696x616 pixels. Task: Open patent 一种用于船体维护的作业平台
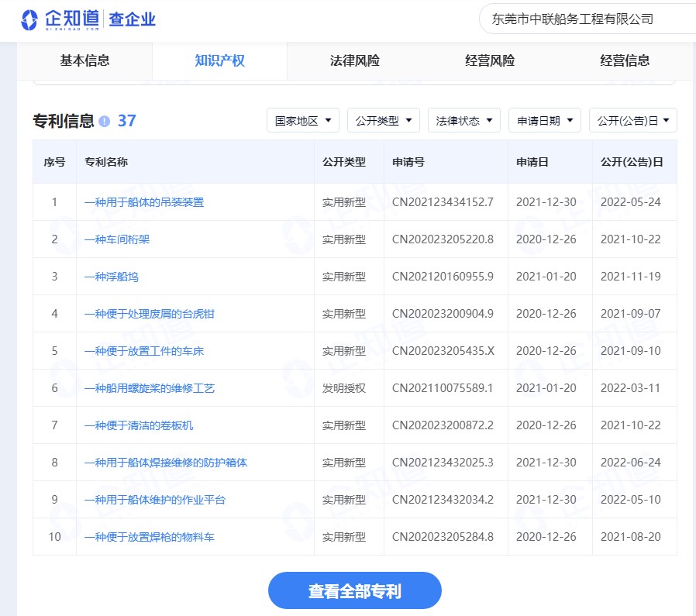[155, 500]
